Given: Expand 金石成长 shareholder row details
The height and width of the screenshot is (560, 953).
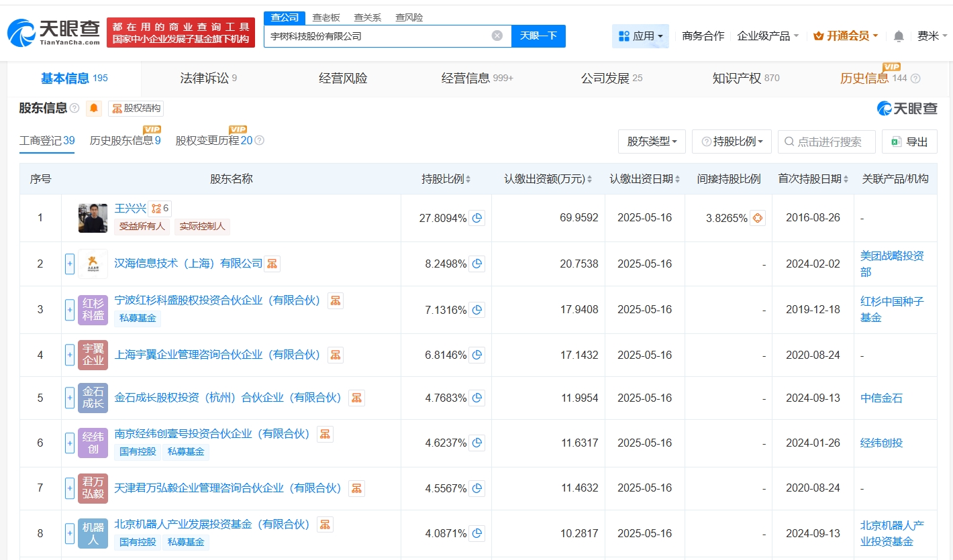Looking at the screenshot, I should pyautogui.click(x=70, y=398).
